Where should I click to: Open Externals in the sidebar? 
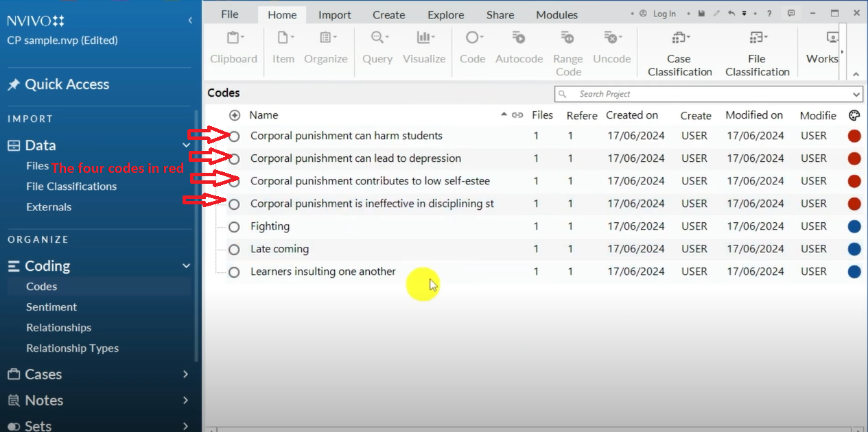tap(49, 207)
